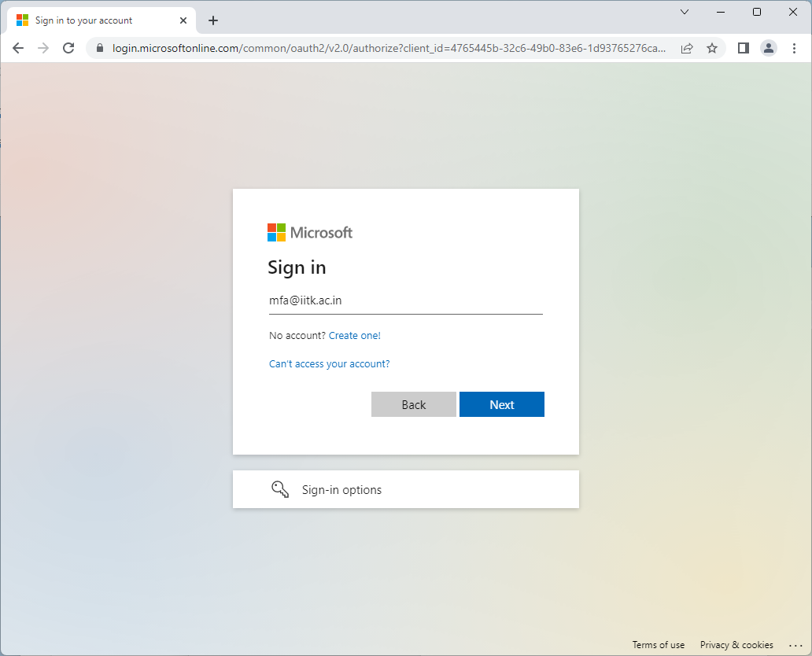This screenshot has width=812, height=656.
Task: Minimize the browser window
Action: pos(721,12)
